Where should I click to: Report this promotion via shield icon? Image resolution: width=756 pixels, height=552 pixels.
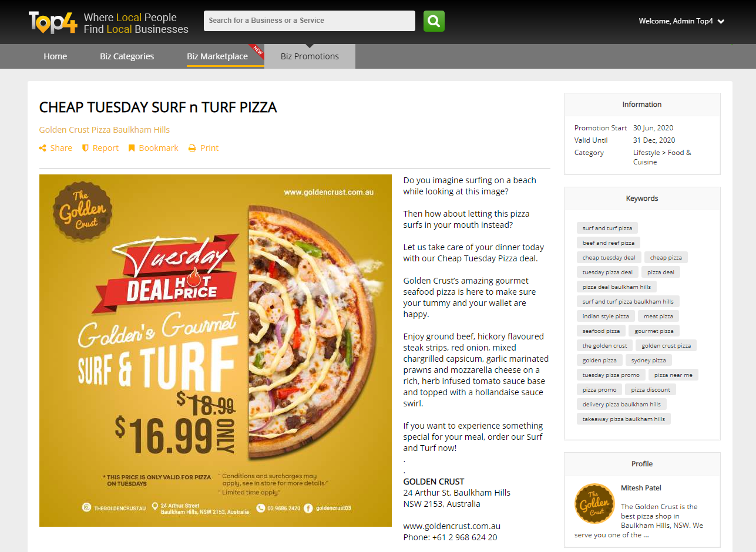pos(100,148)
